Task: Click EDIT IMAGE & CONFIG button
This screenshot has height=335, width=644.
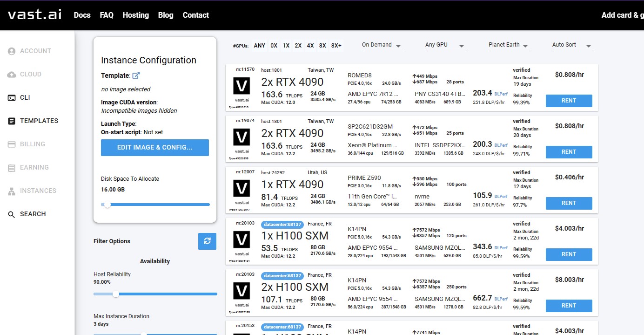Action: click(154, 147)
